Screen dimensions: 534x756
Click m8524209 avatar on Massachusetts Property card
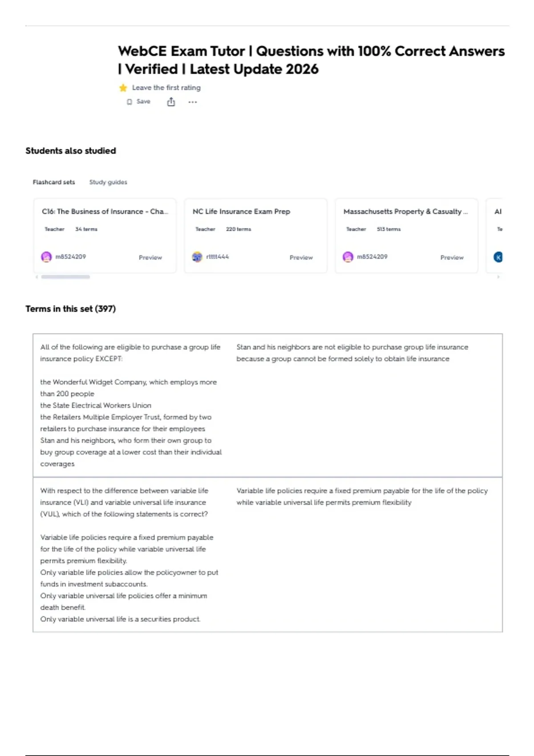(x=348, y=257)
